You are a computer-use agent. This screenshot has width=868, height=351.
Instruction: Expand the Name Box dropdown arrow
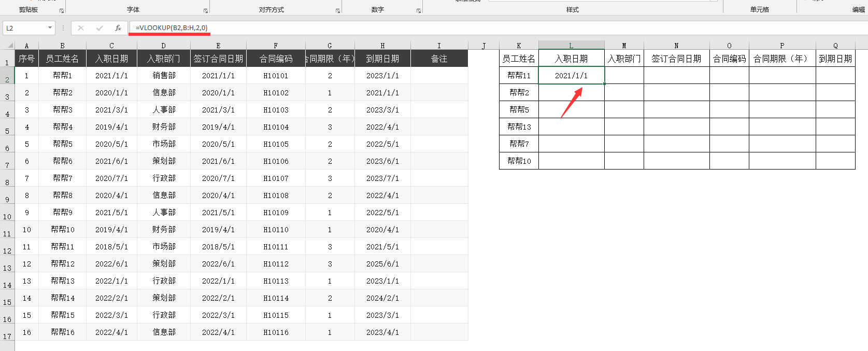click(x=50, y=28)
